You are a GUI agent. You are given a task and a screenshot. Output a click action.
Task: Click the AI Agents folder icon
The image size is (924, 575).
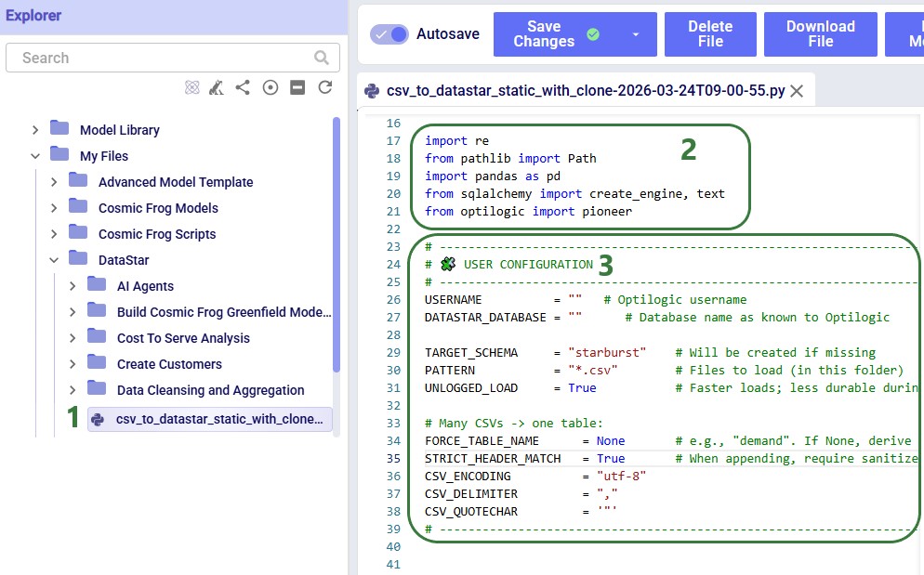pos(97,284)
